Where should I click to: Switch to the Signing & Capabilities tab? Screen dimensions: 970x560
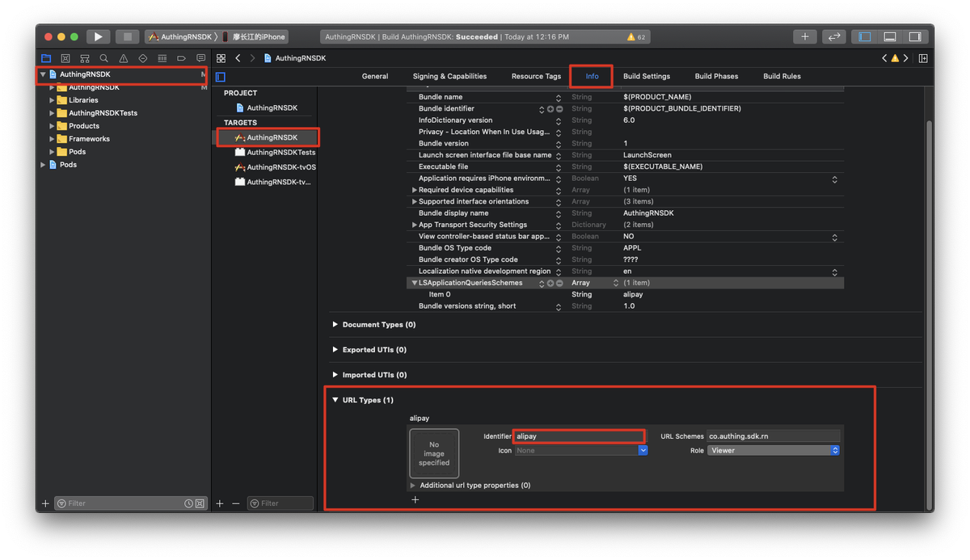[449, 76]
